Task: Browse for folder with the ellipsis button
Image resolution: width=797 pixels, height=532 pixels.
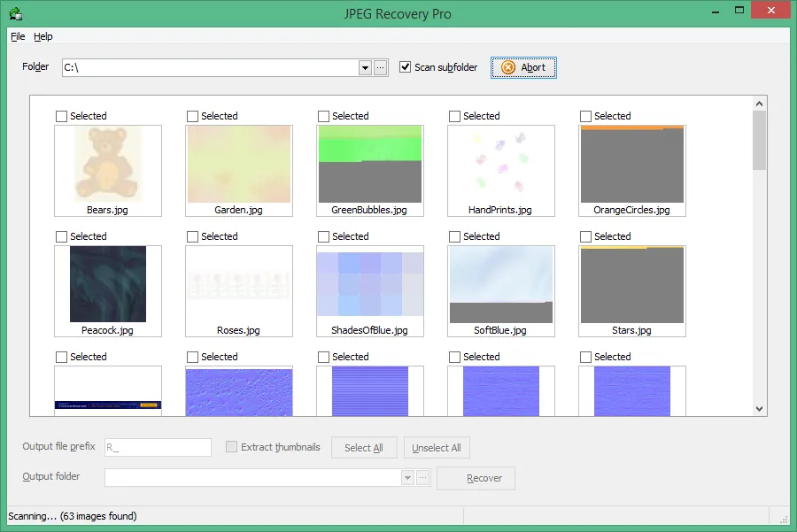Action: coord(381,67)
